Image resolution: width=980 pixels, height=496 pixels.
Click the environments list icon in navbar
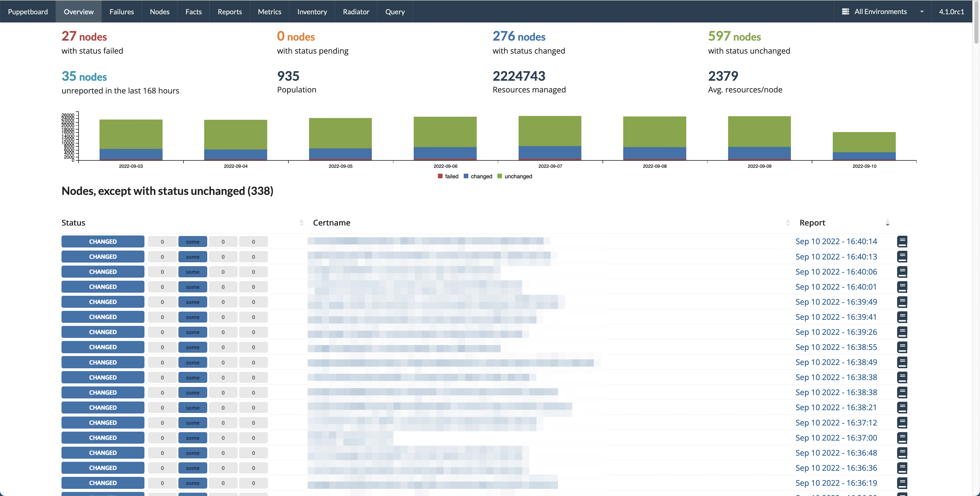pyautogui.click(x=845, y=11)
